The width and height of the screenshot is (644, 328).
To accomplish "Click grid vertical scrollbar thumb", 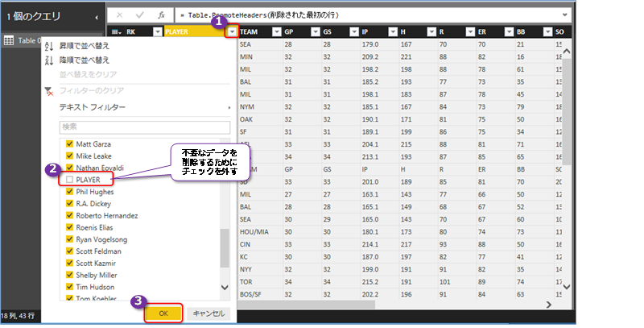I will click(x=567, y=111).
